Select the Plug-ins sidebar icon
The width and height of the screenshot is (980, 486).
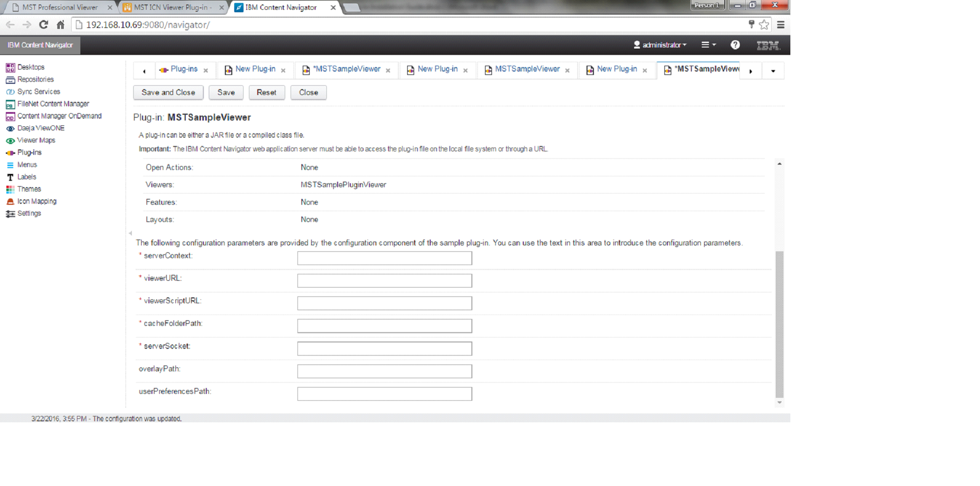pos(10,153)
